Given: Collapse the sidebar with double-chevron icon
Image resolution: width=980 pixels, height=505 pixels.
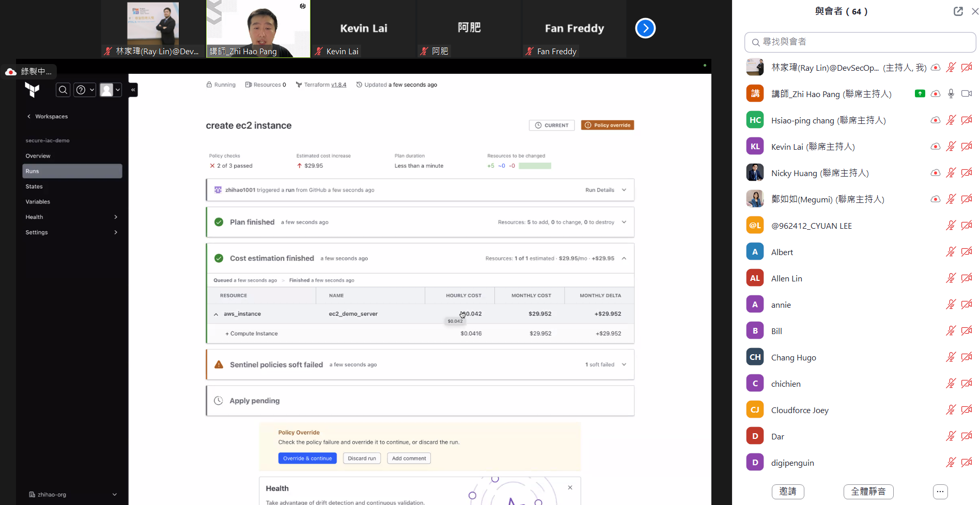Looking at the screenshot, I should pyautogui.click(x=133, y=90).
